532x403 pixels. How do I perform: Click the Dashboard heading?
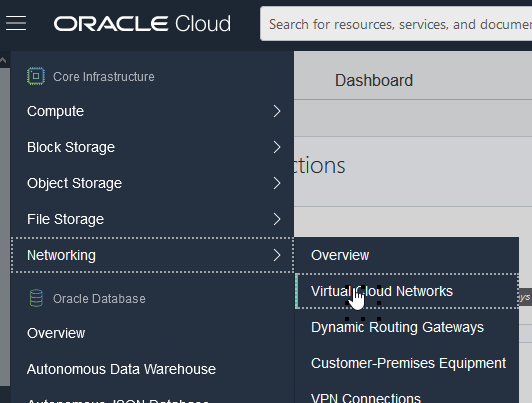click(374, 80)
